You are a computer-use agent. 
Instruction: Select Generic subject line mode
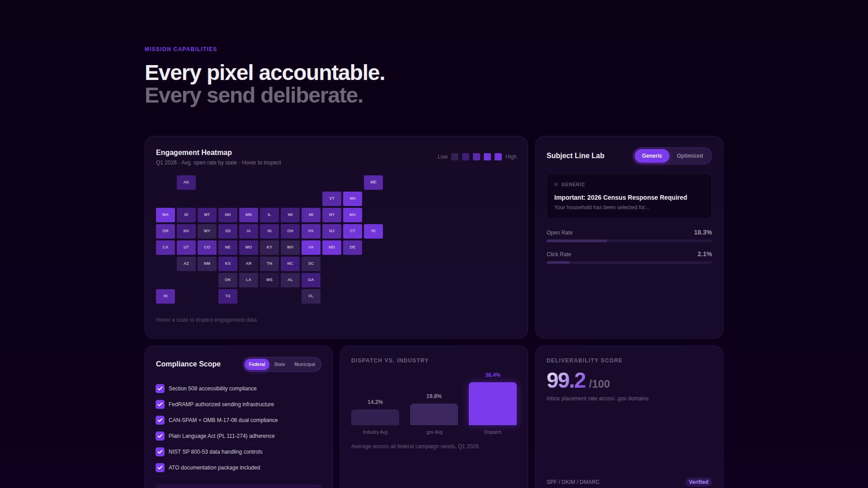coord(652,156)
